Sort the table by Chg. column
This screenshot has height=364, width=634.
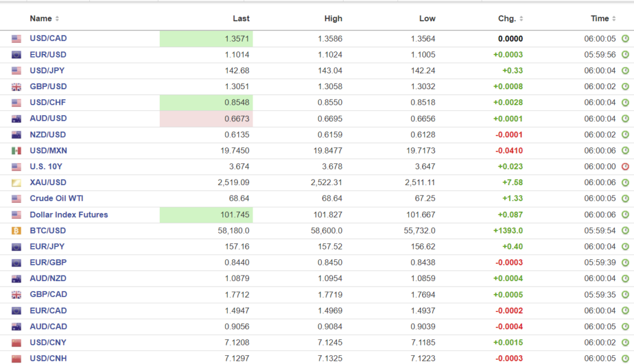click(511, 19)
